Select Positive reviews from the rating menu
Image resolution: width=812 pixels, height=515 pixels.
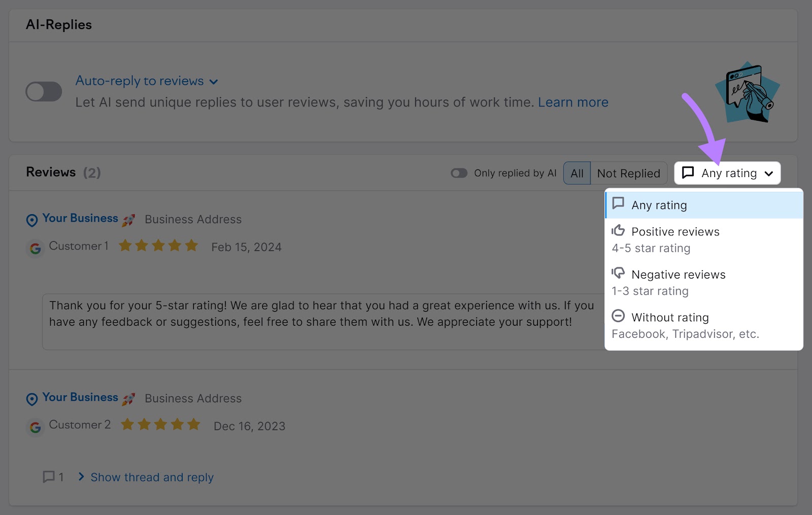click(x=675, y=231)
